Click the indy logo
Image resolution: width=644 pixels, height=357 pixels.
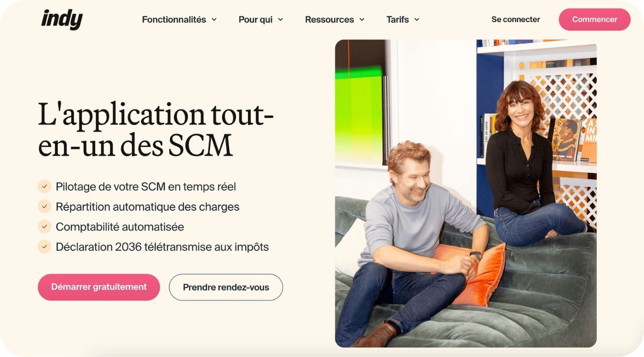[62, 20]
